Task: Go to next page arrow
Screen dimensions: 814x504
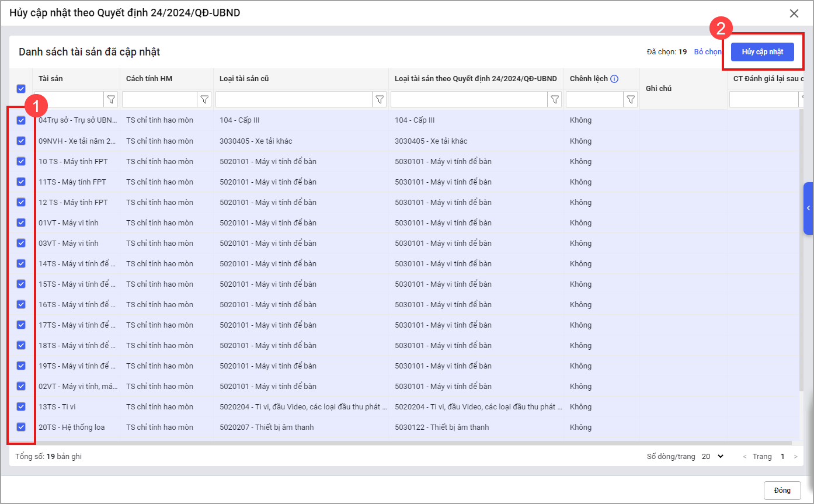Action: coord(795,457)
